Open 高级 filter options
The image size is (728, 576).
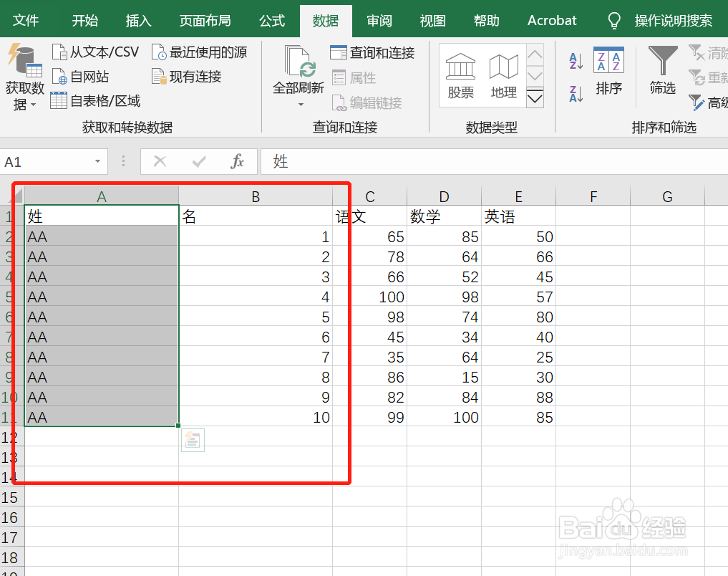[x=708, y=102]
